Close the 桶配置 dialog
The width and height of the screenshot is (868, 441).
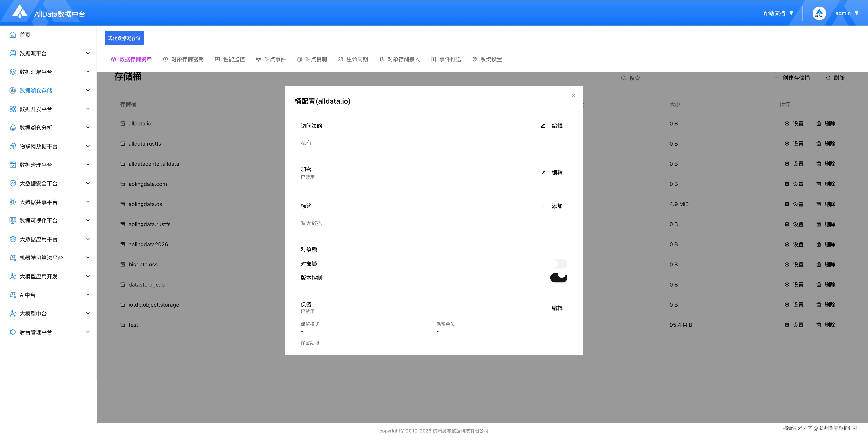pos(573,96)
